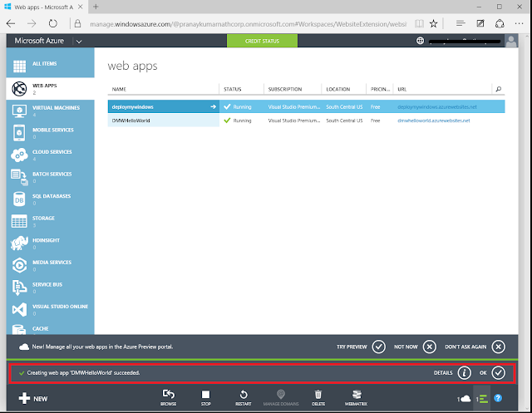Click the globe language icon
532x413 pixels.
420,41
